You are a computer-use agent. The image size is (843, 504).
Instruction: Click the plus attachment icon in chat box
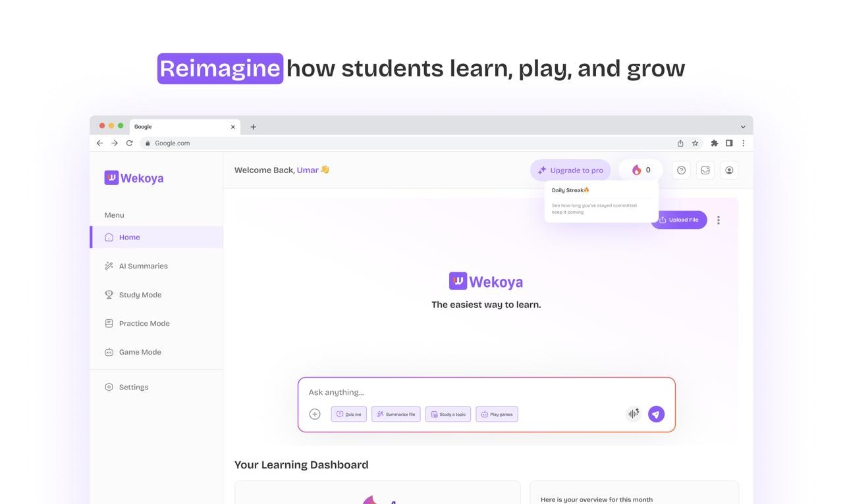(315, 414)
